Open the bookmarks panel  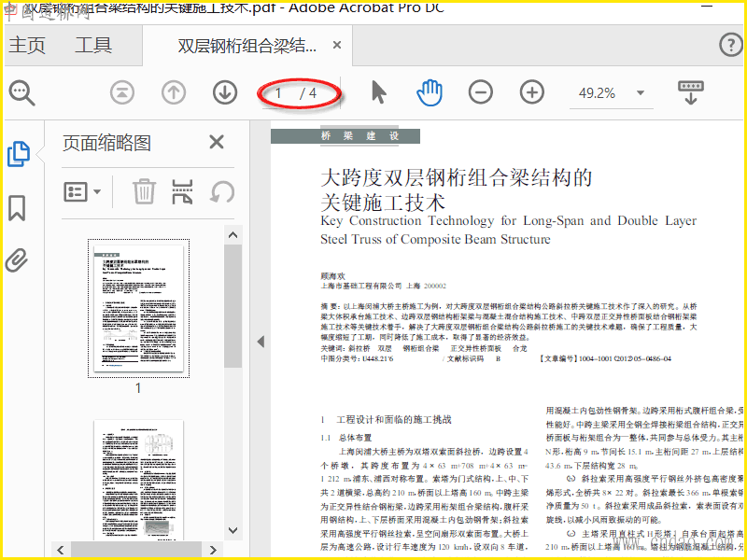17,208
